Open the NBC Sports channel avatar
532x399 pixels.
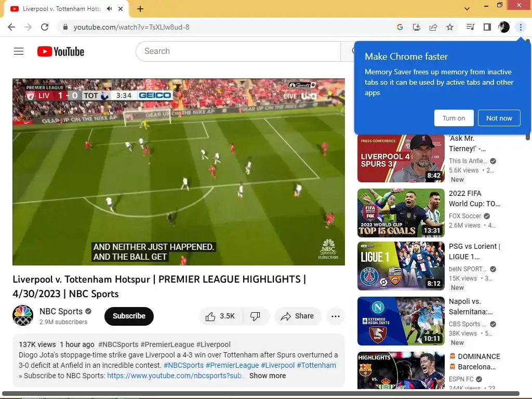pyautogui.click(x=23, y=315)
